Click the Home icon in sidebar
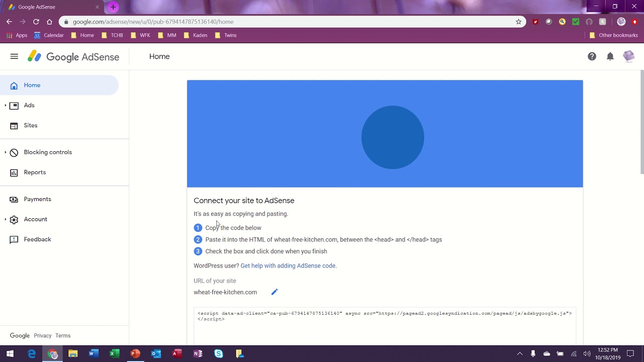644x362 pixels. click(14, 85)
